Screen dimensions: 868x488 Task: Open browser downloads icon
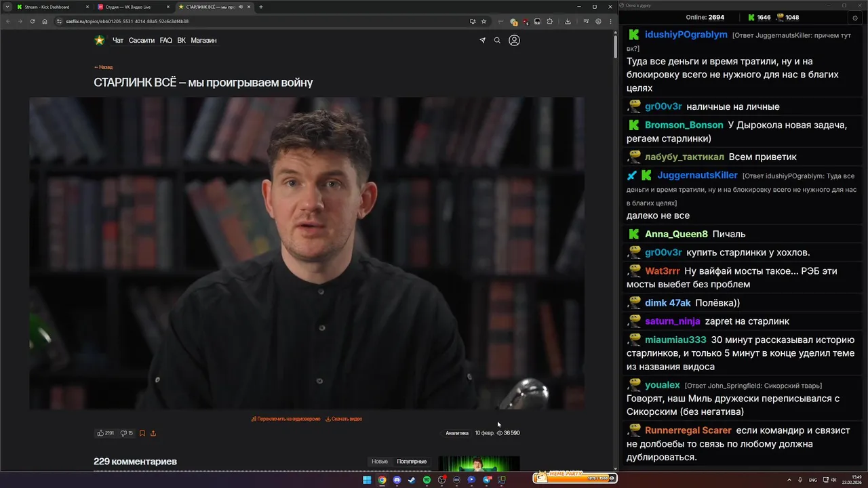568,21
